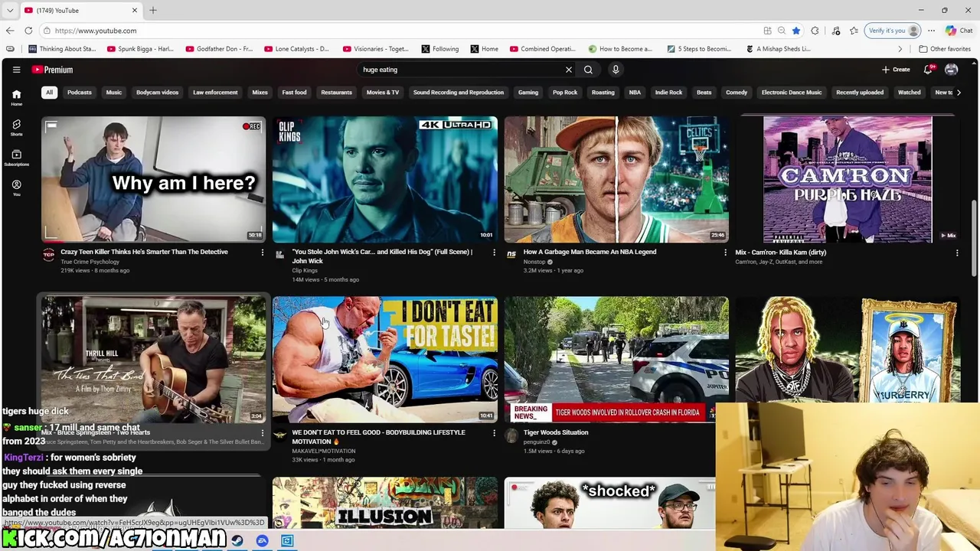Select the Music filter chip
Screen dimensions: 980x551
click(x=113, y=93)
